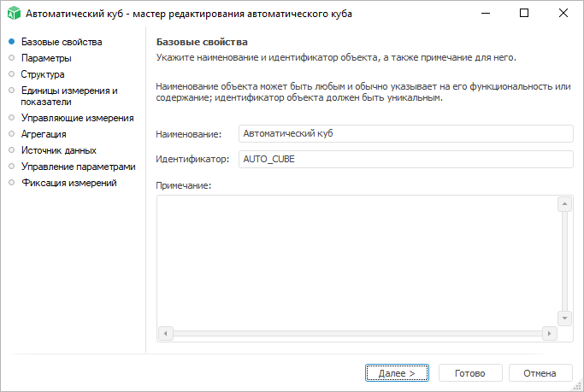Click the Далее > button
Image resolution: width=584 pixels, height=392 pixels.
[x=397, y=373]
